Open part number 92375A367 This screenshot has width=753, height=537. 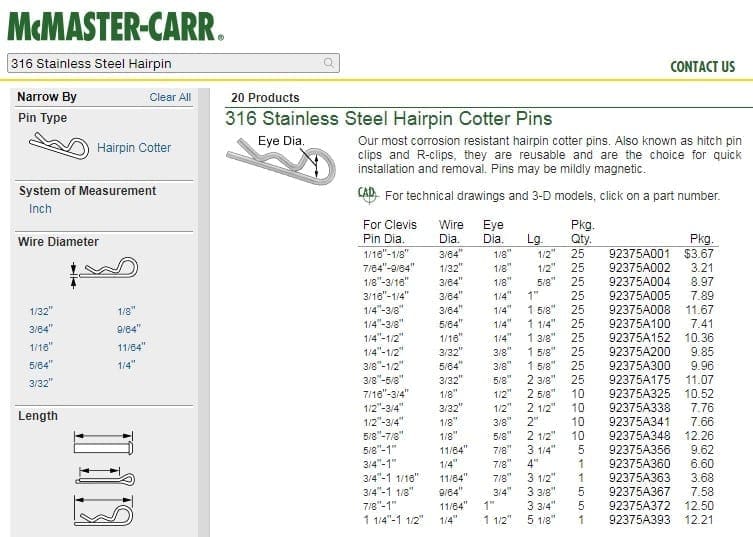[x=639, y=491]
